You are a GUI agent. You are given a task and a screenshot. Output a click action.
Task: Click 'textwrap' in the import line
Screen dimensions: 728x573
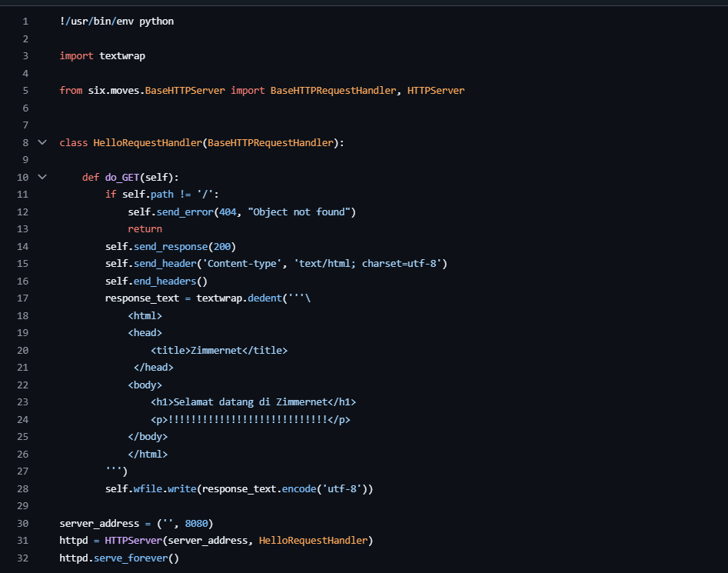coord(122,55)
